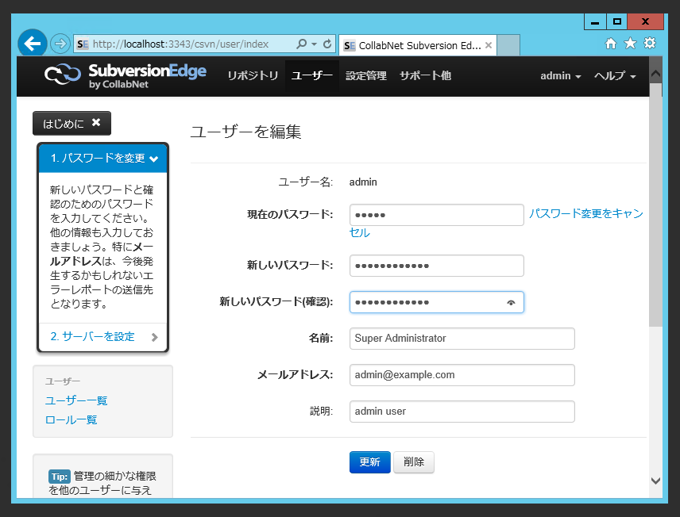Click the scrollbar up arrow

click(x=656, y=74)
